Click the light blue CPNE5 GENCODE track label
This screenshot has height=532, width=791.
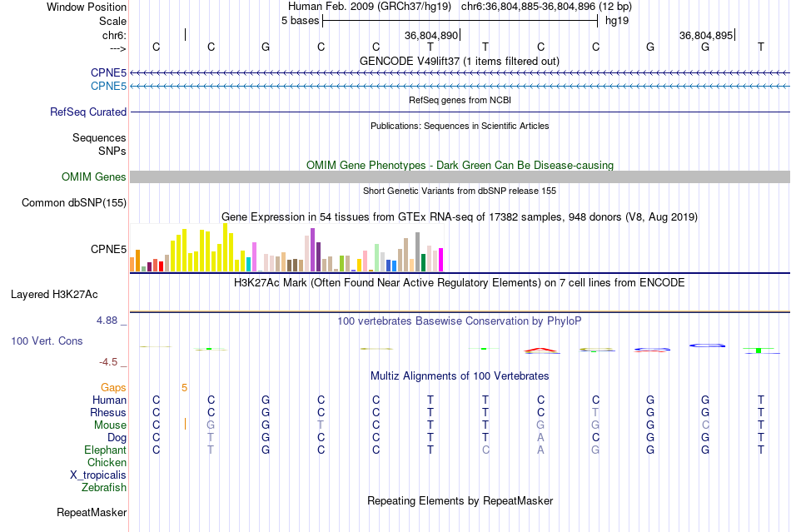108,86
